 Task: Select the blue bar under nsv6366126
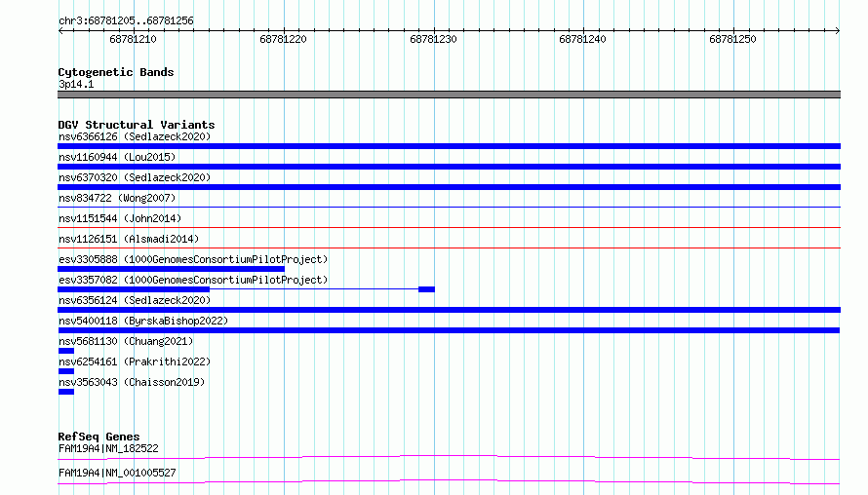point(449,146)
